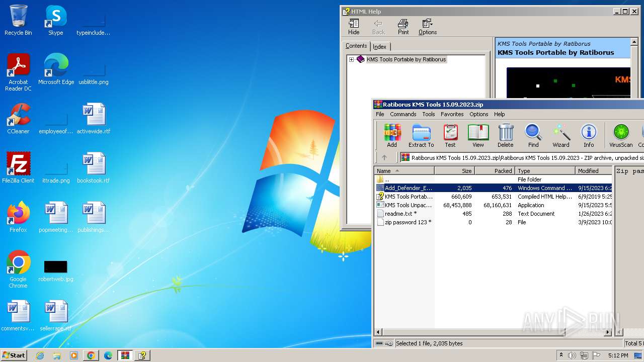The width and height of the screenshot is (644, 362).
Task: Click the Test archive toolbar icon
Action: point(450,136)
